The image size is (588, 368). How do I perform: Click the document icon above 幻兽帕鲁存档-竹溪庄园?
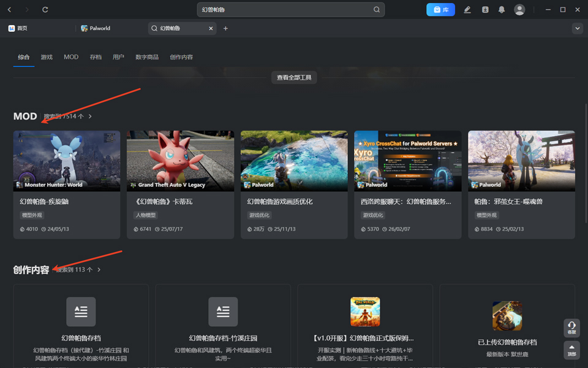click(x=223, y=312)
